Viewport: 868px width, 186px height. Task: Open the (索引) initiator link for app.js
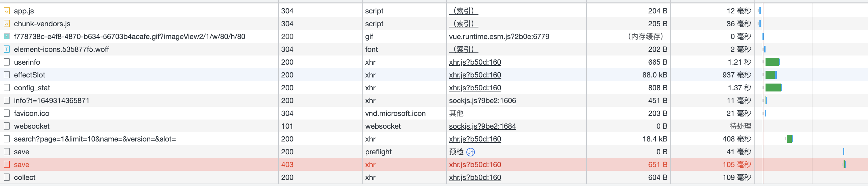coord(463,11)
